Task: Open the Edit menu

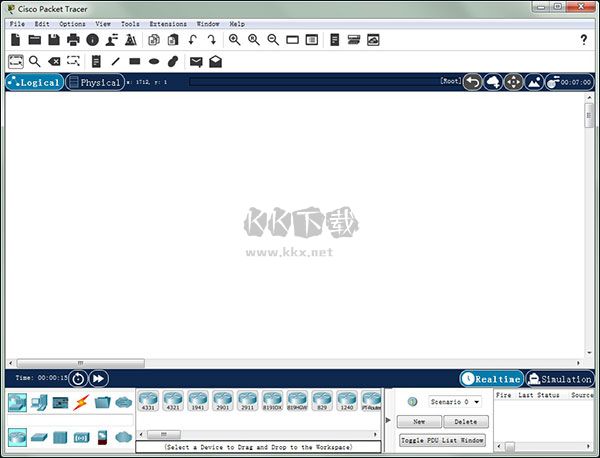Action: click(42, 24)
